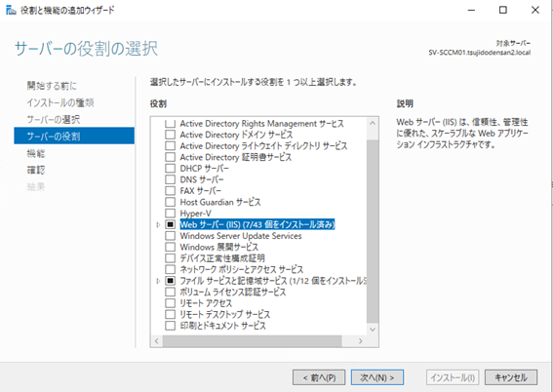This screenshot has height=392, width=553.
Task: Select the Web サーバー (IIS) role label
Action: click(x=257, y=224)
